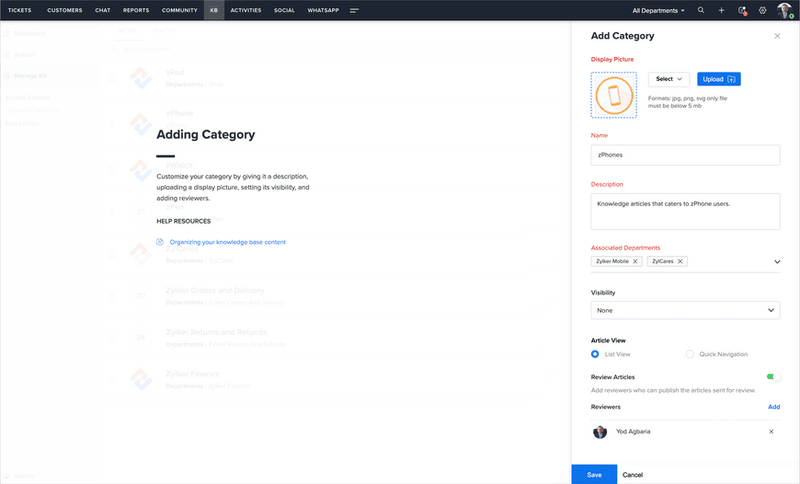Toggle the Review Articles switch

(773, 377)
